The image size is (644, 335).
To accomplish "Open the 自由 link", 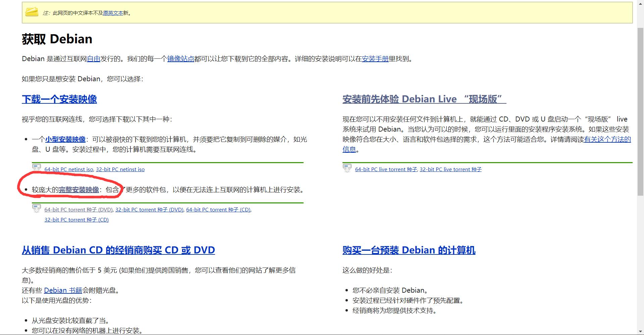I will (94, 59).
